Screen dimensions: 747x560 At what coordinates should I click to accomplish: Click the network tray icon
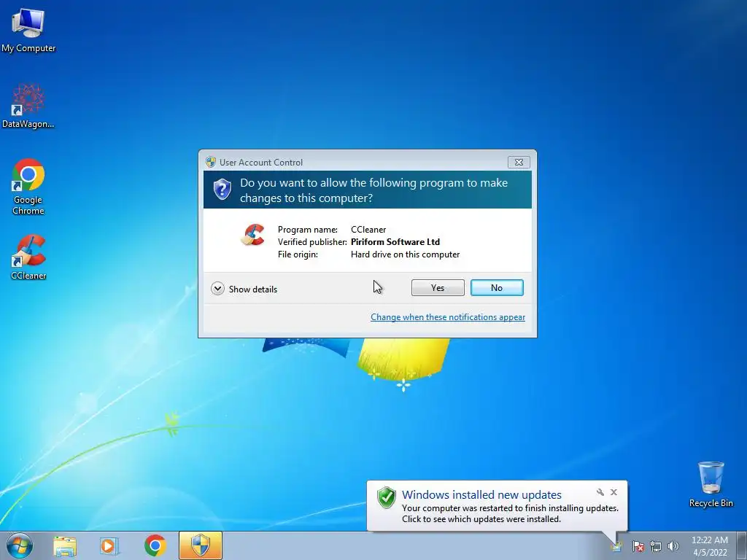tap(656, 546)
